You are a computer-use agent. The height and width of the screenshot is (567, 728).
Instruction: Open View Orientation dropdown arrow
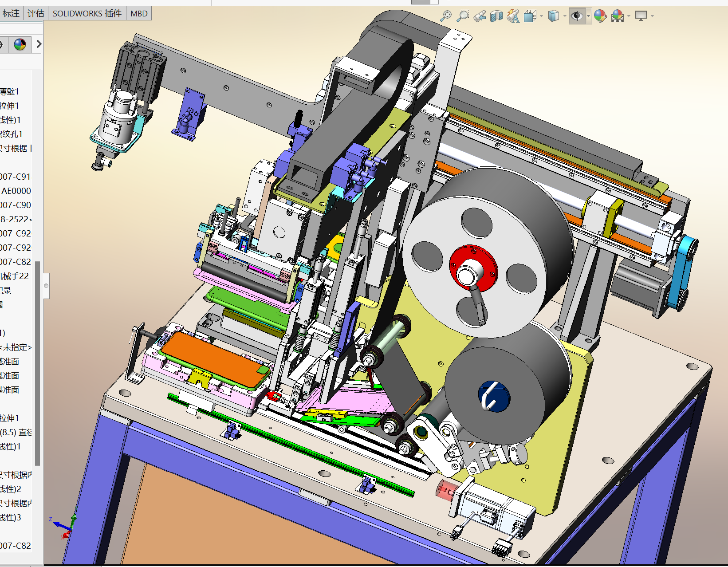541,16
